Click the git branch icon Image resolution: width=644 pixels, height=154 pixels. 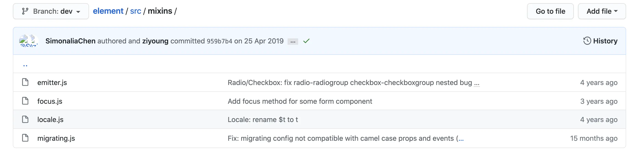pos(25,11)
